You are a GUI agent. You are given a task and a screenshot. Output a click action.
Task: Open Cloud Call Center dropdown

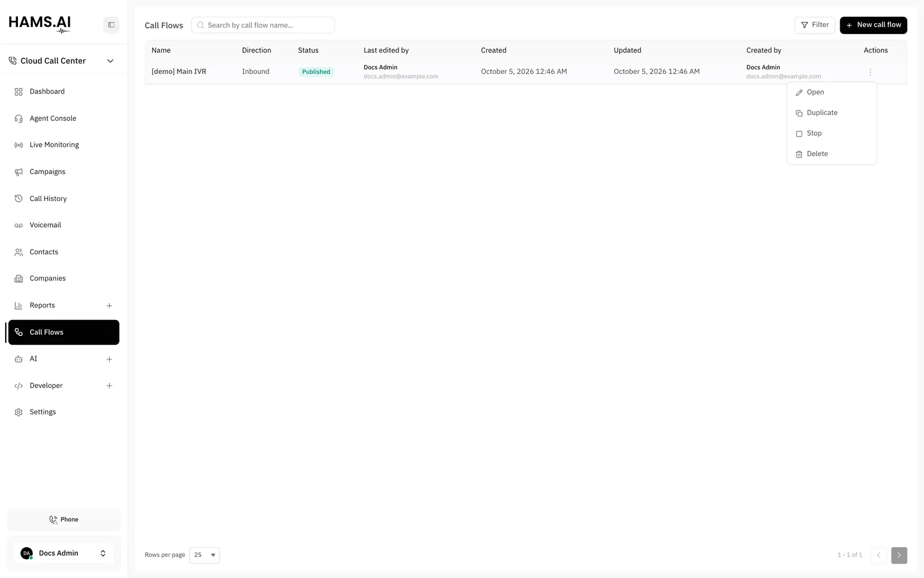pos(61,61)
